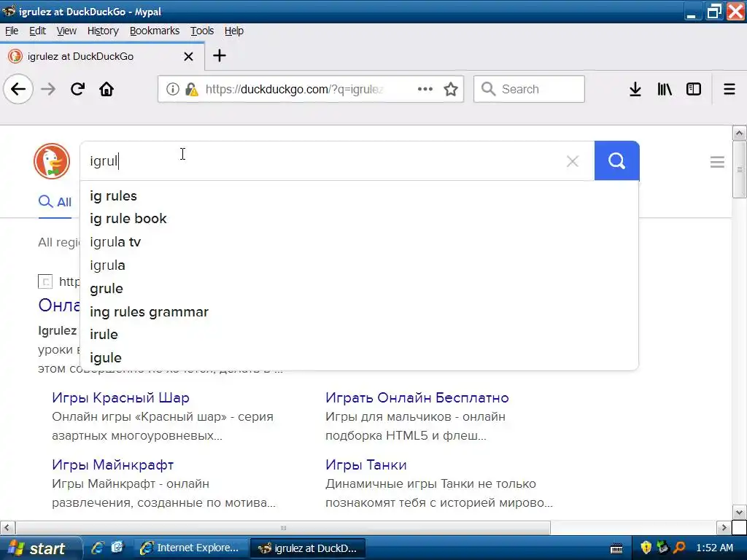
Task: Open link Играть Онлайн Бесплатно
Action: tap(417, 397)
